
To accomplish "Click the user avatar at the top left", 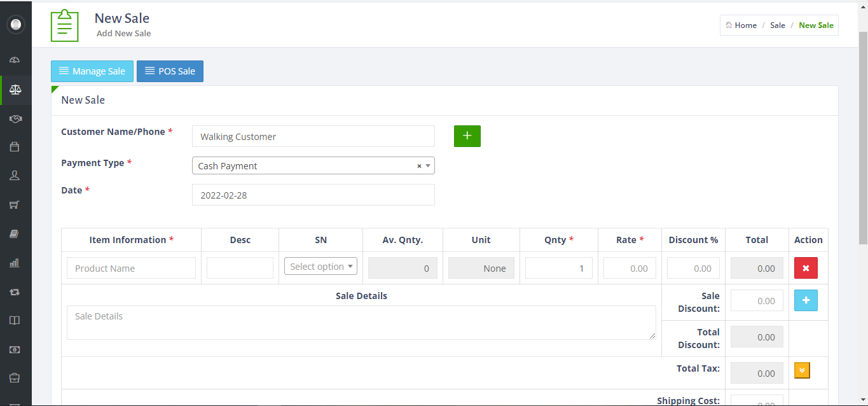I will click(15, 24).
